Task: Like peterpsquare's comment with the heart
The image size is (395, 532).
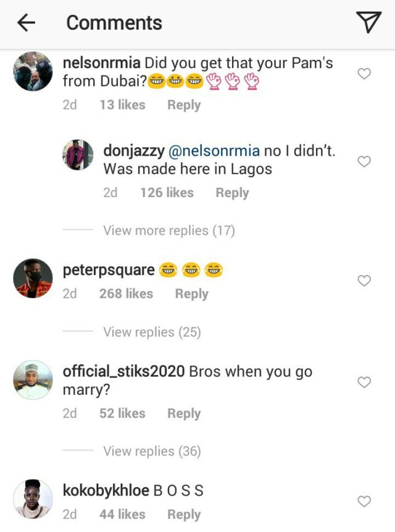Action: coord(365,281)
